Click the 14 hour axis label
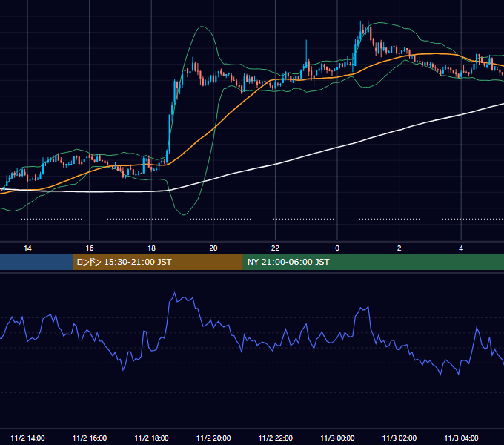 point(27,248)
